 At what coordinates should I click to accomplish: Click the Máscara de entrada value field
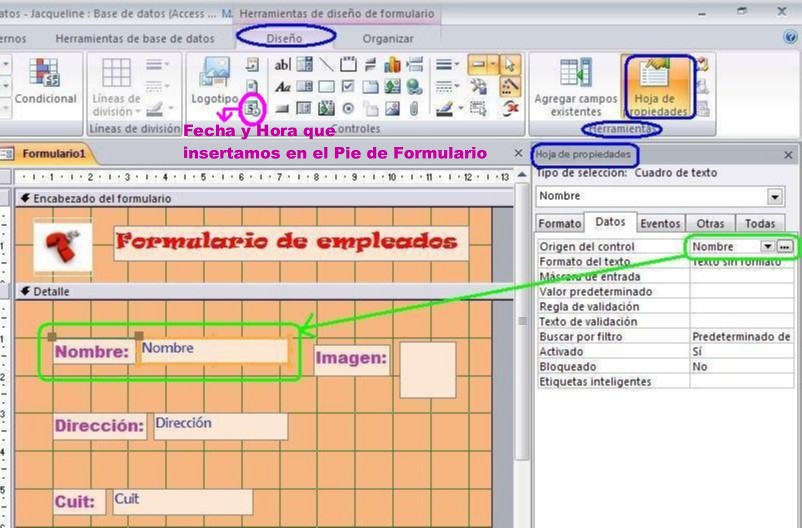pos(742,277)
